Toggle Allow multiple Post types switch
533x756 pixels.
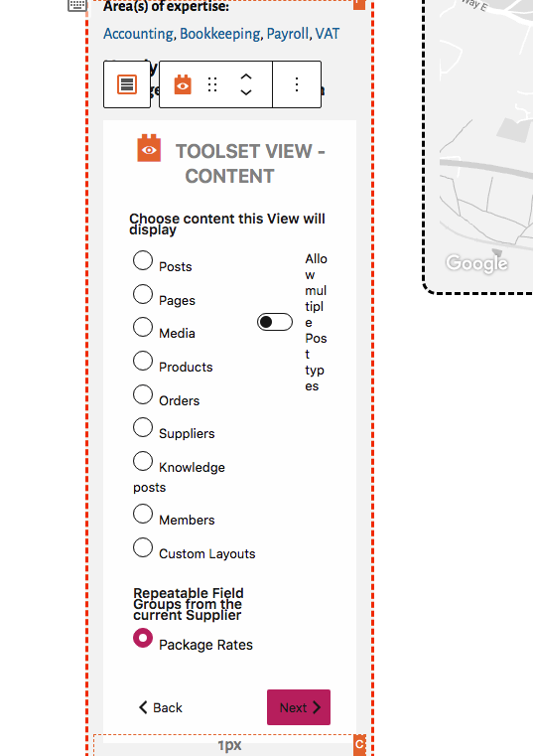point(275,322)
